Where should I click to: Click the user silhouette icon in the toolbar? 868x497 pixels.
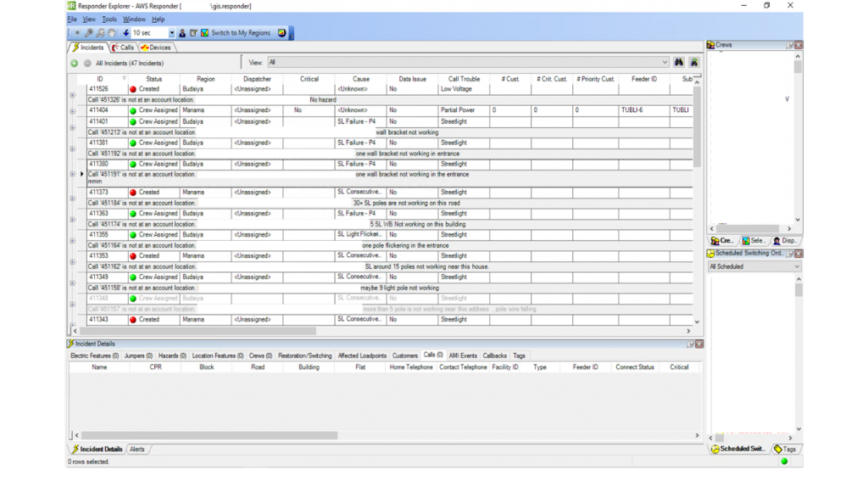182,33
